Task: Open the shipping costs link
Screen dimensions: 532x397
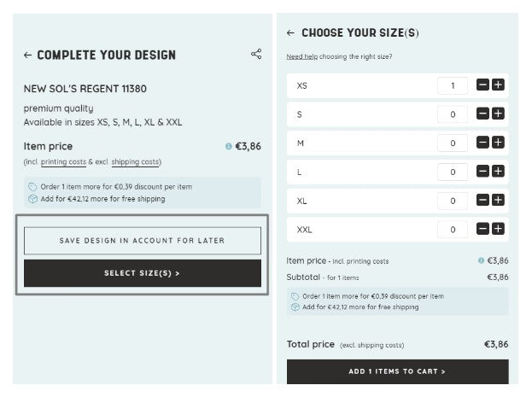Action: click(135, 162)
